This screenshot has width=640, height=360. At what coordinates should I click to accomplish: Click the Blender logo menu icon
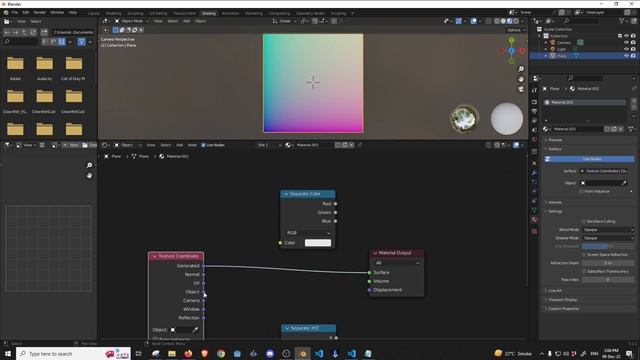[6, 13]
